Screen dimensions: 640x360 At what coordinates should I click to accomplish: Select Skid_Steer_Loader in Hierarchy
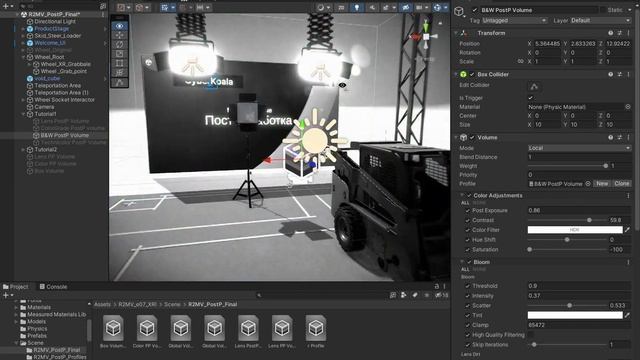click(x=58, y=36)
